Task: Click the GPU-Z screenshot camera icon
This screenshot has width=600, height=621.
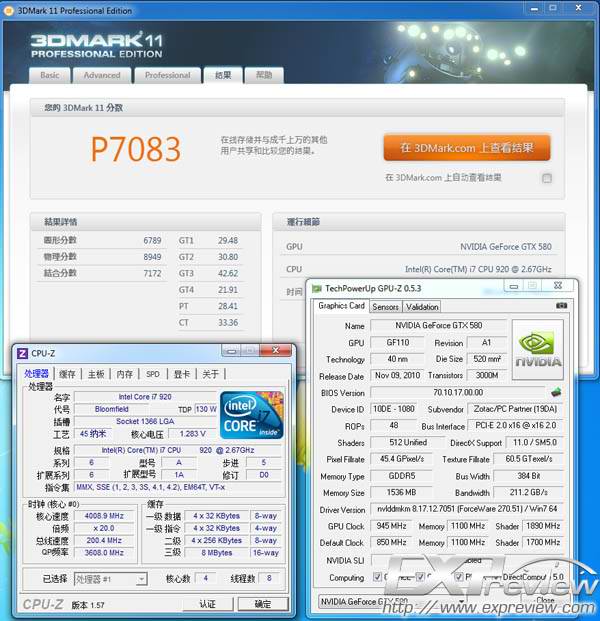Action: tap(561, 306)
